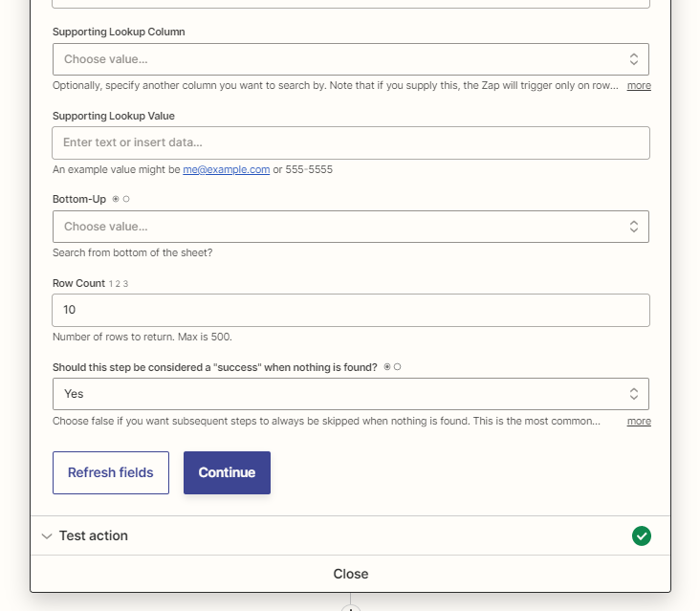Click the Continue button

(227, 472)
